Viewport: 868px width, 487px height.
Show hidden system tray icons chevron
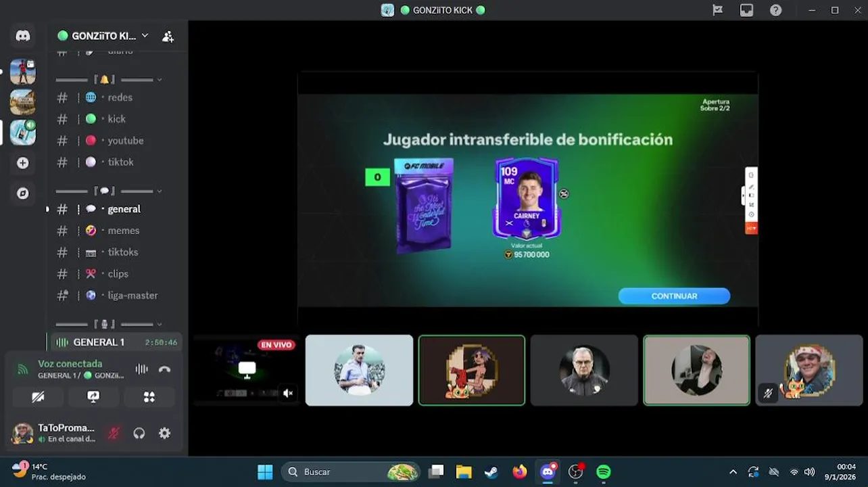coord(733,471)
